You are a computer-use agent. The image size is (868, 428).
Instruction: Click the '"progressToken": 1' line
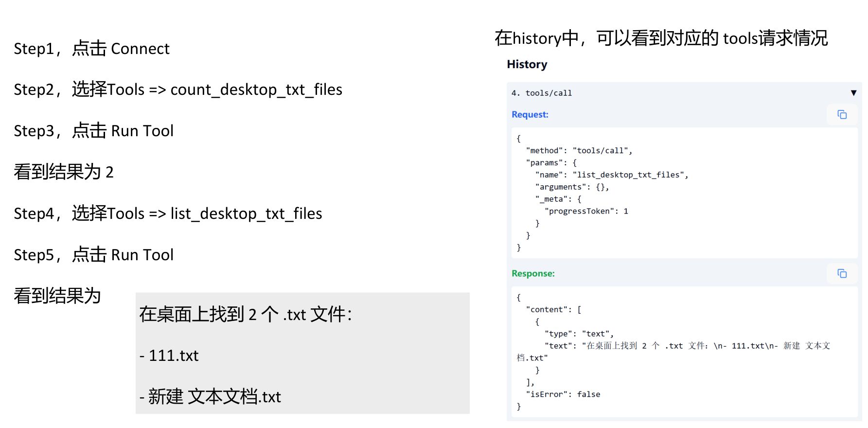tap(586, 211)
